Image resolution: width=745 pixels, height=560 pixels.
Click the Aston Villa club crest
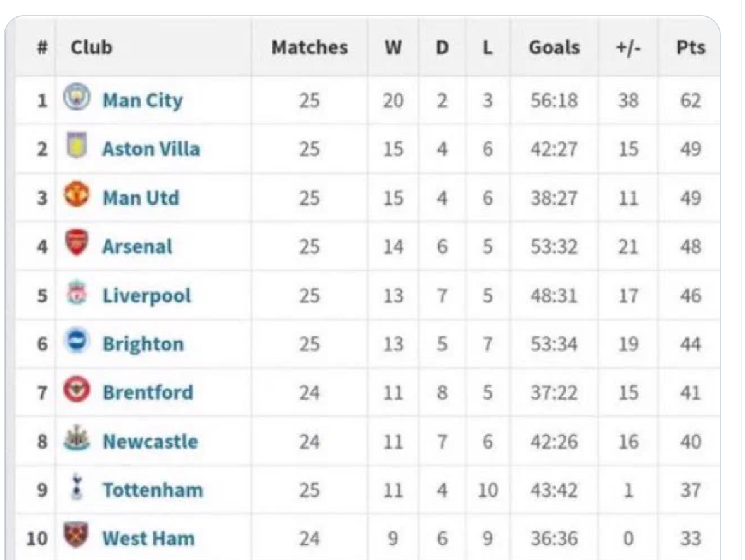[x=77, y=147]
